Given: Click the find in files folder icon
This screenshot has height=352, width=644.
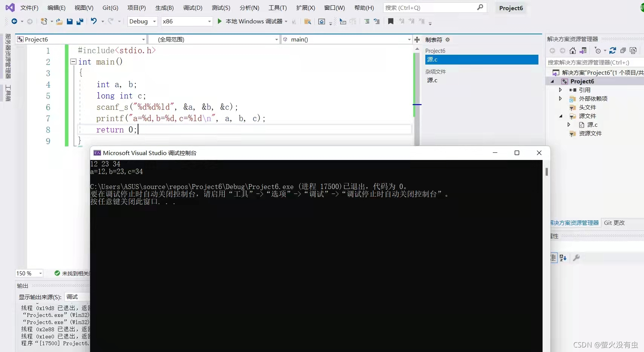Looking at the screenshot, I should click(x=308, y=22).
